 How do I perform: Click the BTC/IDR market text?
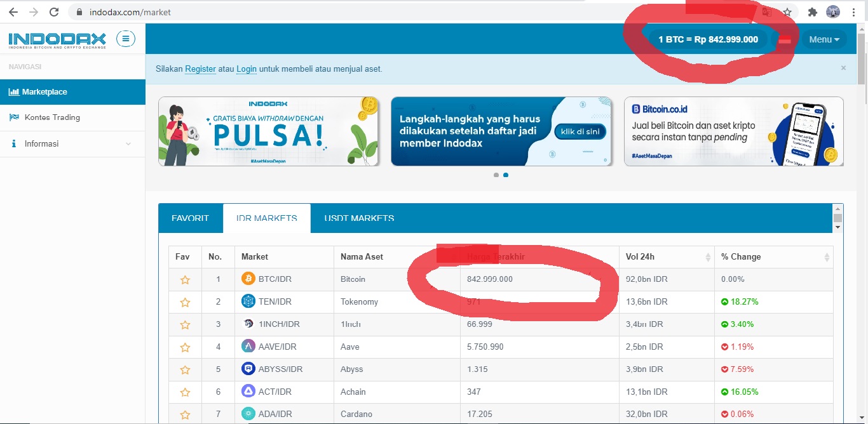[275, 279]
